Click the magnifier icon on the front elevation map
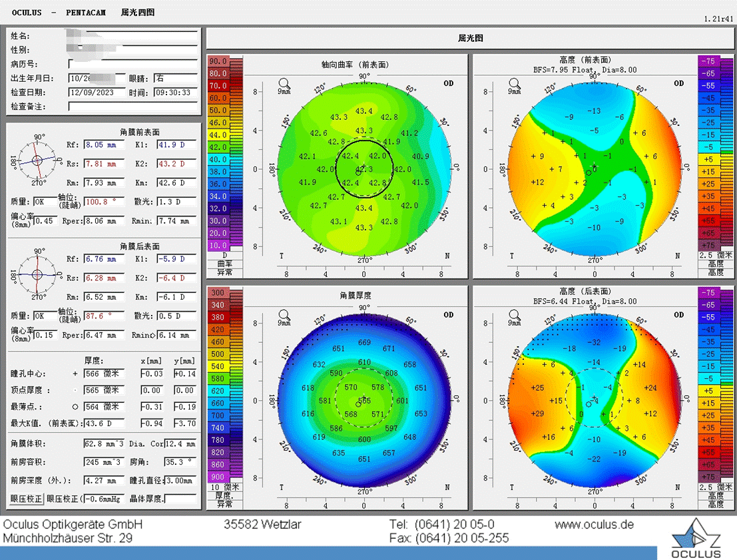 (x=514, y=84)
